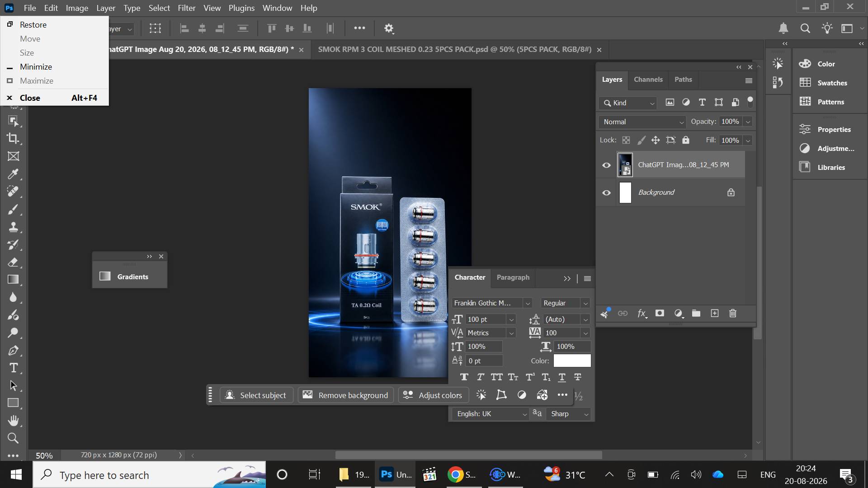Click the Remove background button
Image resolution: width=868 pixels, height=488 pixels.
(346, 395)
